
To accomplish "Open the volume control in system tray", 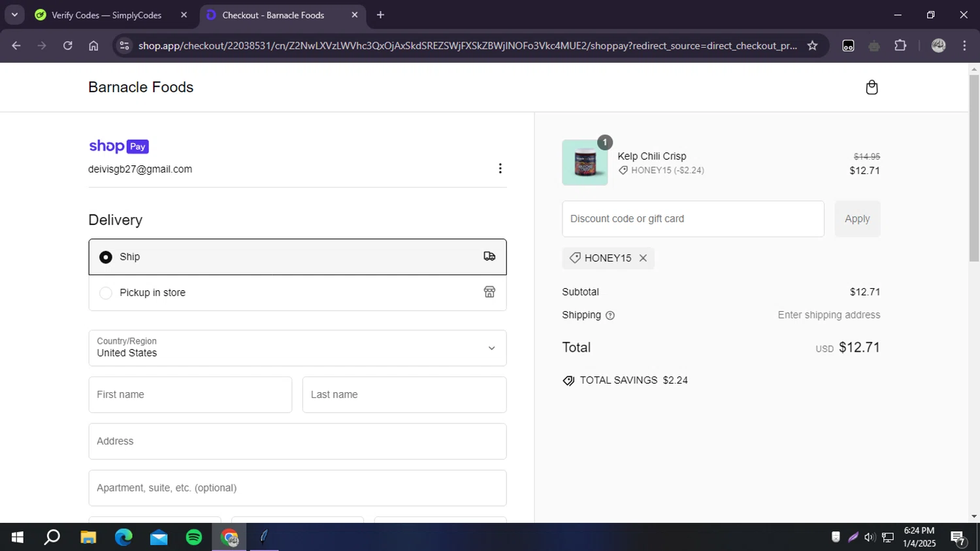I will pyautogui.click(x=870, y=537).
